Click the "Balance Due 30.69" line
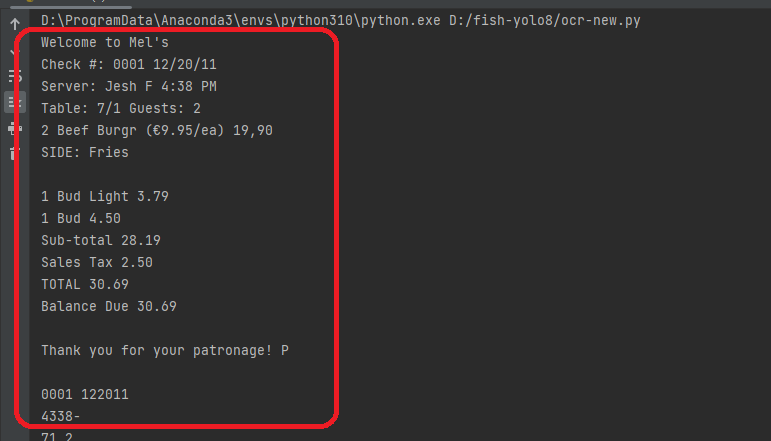Image resolution: width=771 pixels, height=441 pixels. (109, 306)
